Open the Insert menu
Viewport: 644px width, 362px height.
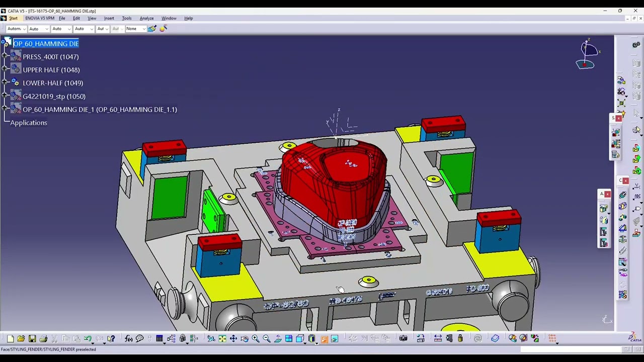pyautogui.click(x=109, y=18)
